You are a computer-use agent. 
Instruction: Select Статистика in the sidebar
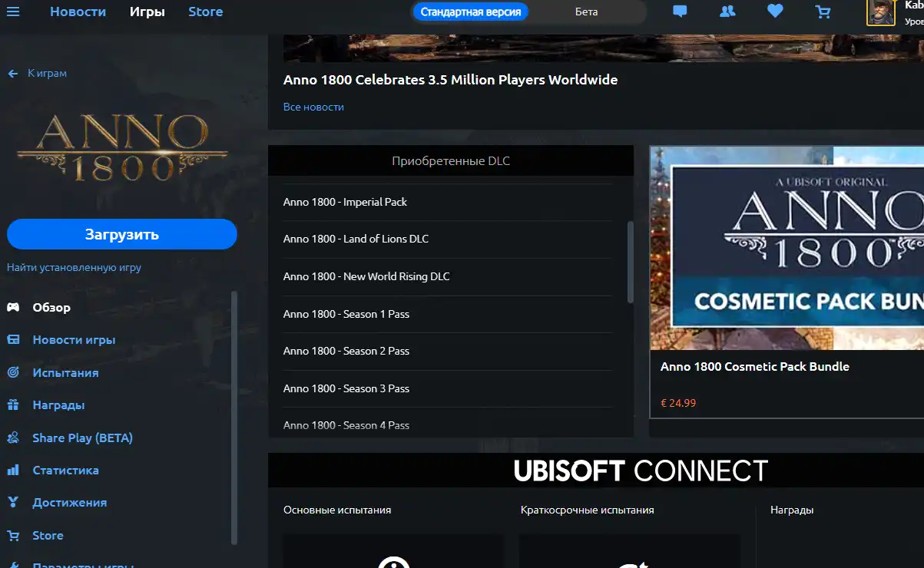[x=65, y=470]
